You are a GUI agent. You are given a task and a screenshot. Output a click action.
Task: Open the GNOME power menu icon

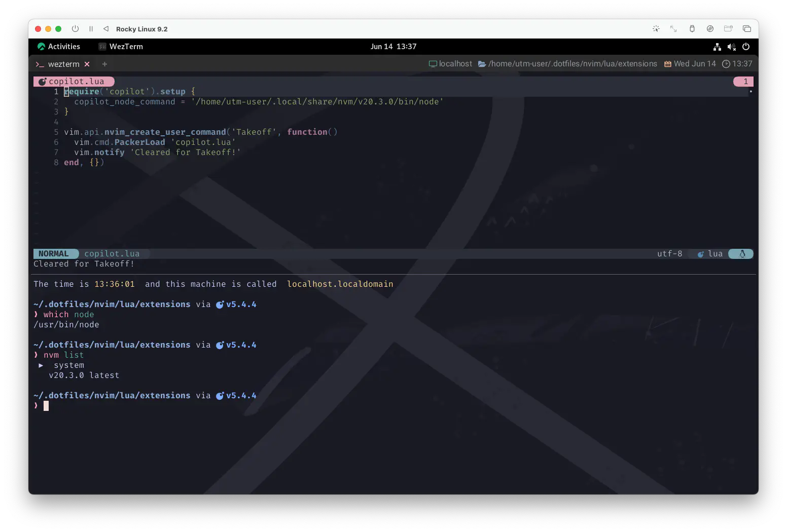(746, 47)
